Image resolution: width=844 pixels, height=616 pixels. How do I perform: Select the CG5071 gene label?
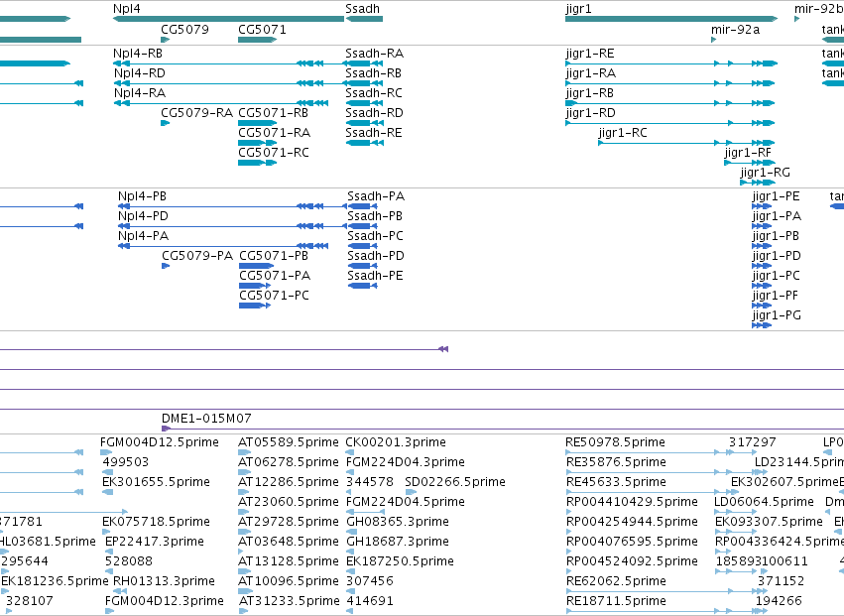[262, 29]
